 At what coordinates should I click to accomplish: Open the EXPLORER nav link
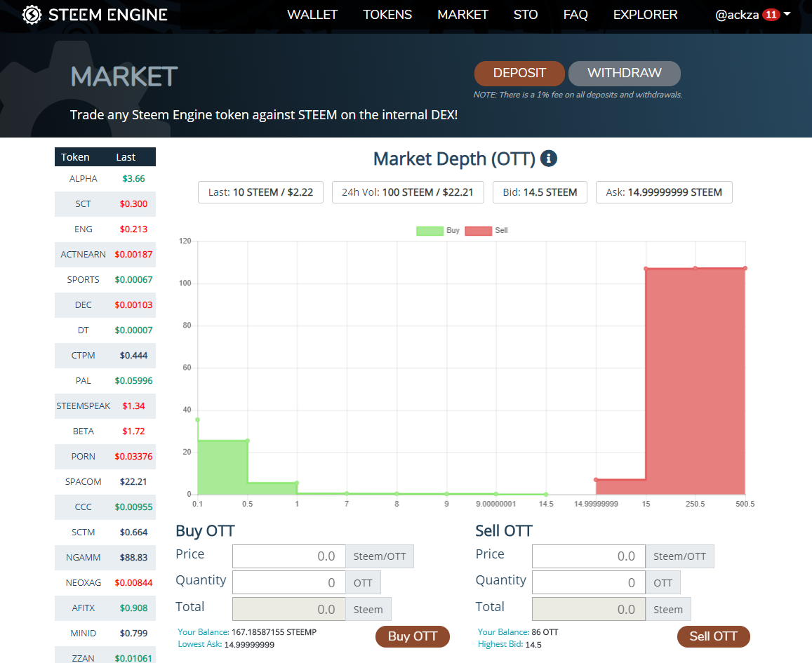(x=645, y=15)
